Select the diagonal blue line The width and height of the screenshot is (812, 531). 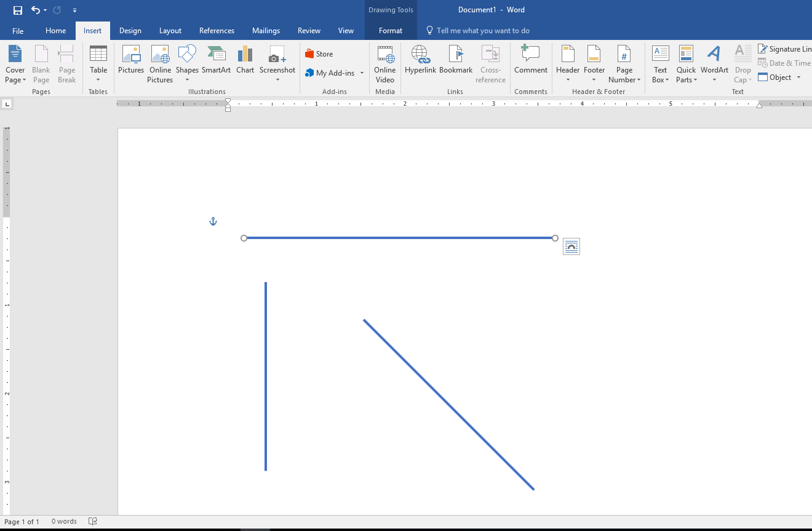pyautogui.click(x=448, y=404)
